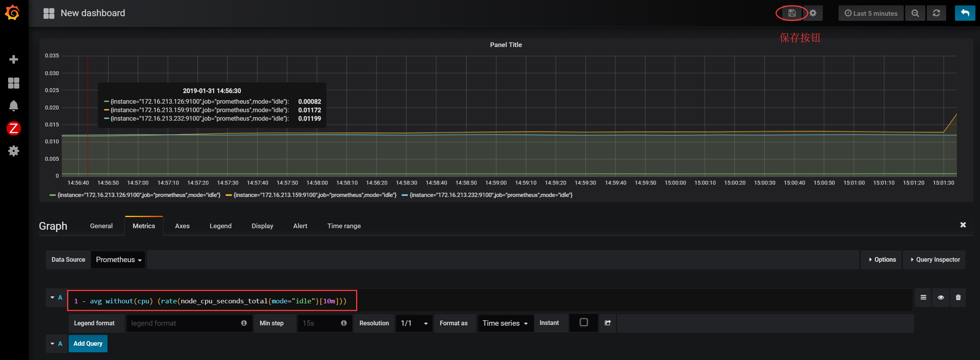Open Zabbix icon in sidebar
This screenshot has height=360, width=980.
[x=13, y=128]
